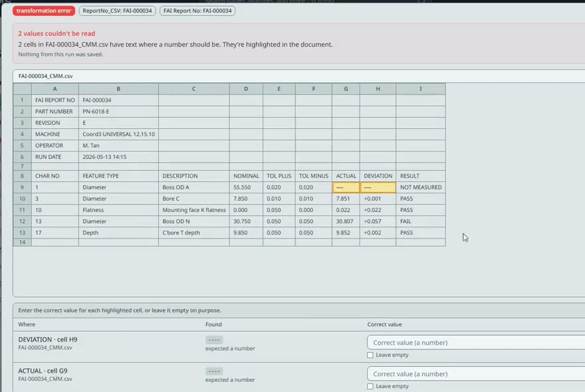Select column header F

point(313,89)
